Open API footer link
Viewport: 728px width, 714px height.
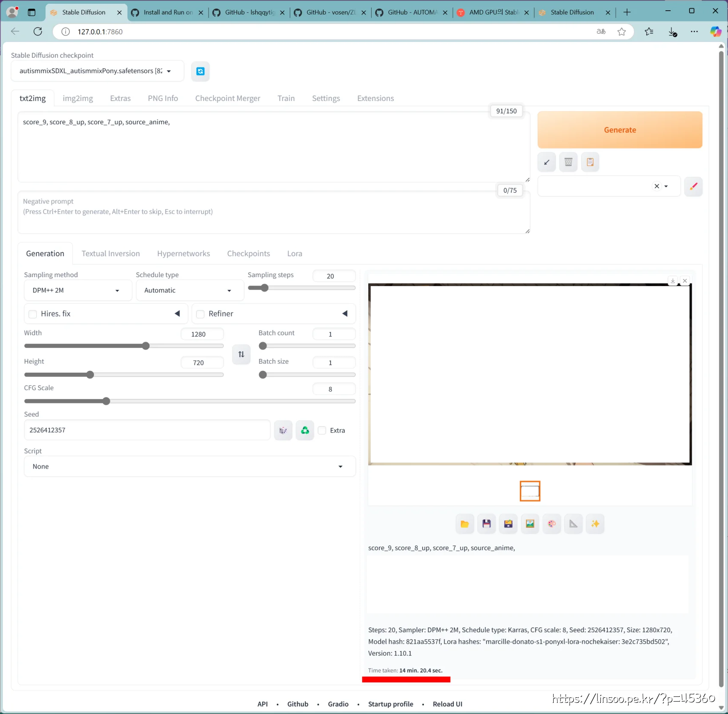[263, 704]
